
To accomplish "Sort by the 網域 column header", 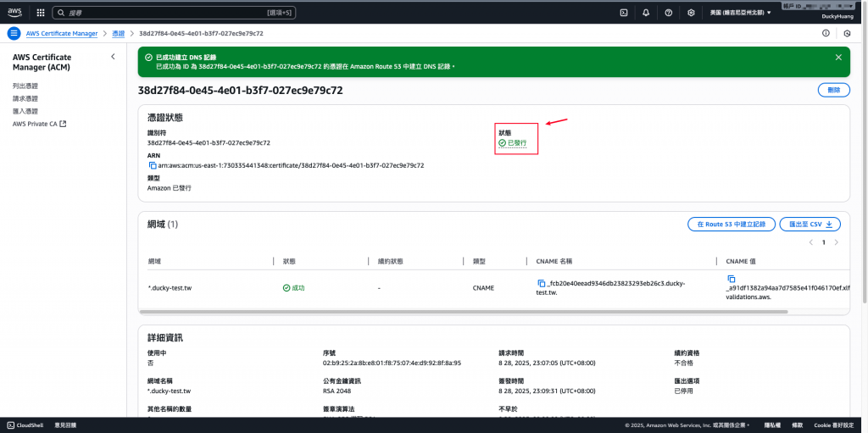I will 154,261.
